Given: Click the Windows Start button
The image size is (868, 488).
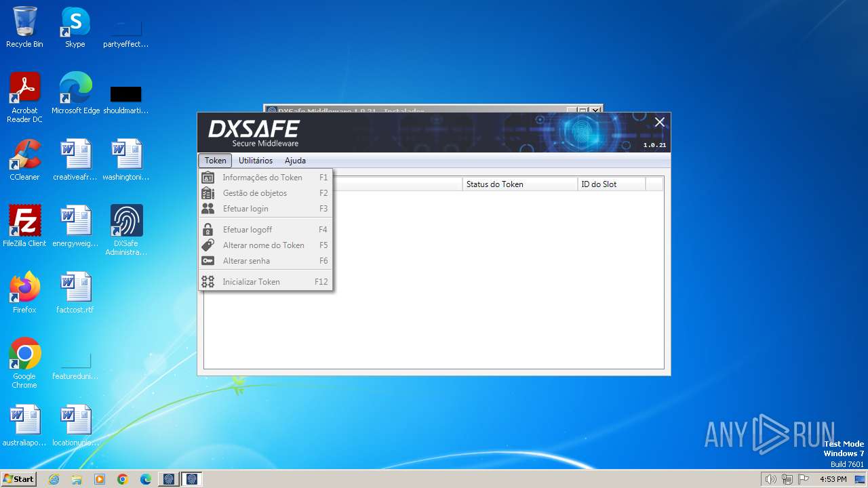Looking at the screenshot, I should pyautogui.click(x=19, y=479).
